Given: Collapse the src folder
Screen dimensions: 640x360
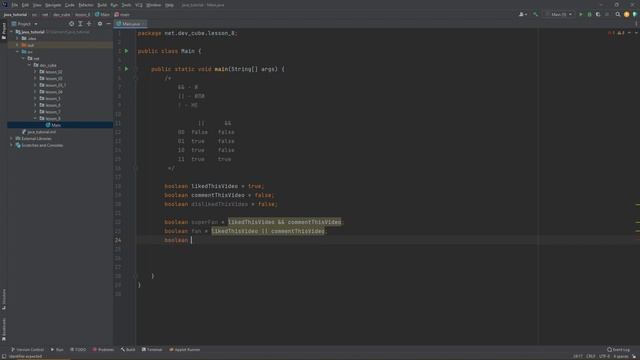Looking at the screenshot, I should coord(18,52).
